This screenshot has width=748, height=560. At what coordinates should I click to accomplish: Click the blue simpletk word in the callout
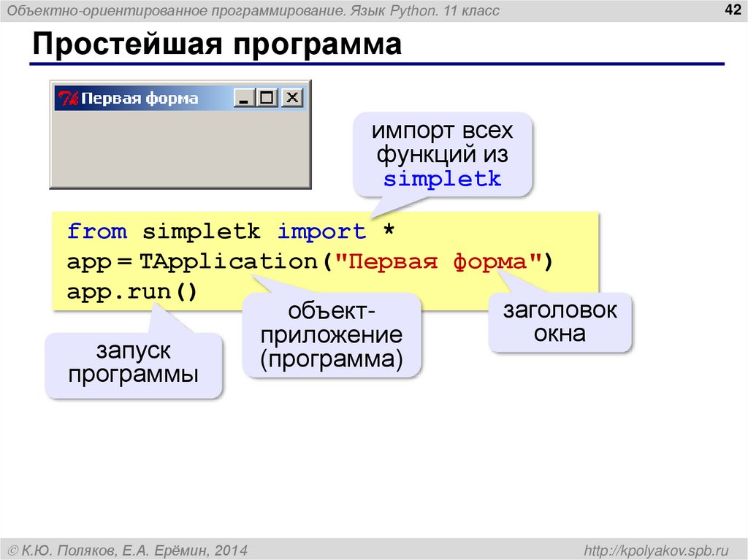pos(442,179)
